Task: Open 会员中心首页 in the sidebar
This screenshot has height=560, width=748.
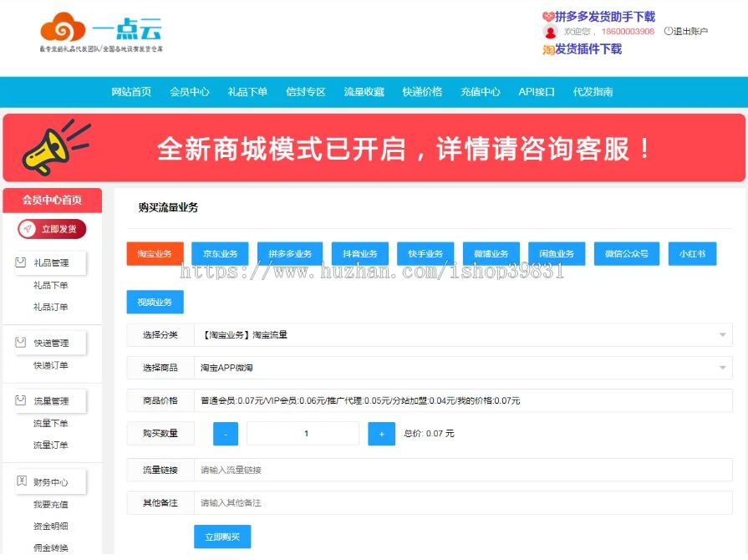Action: (x=53, y=201)
